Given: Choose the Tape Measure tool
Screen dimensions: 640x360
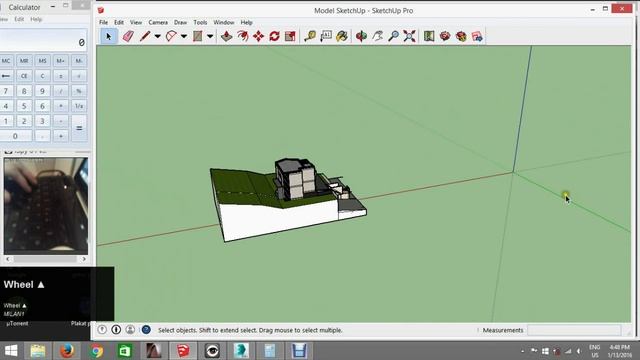Looking at the screenshot, I should (x=310, y=36).
